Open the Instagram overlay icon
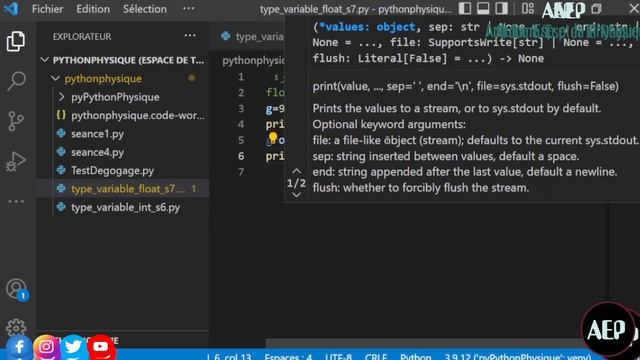This screenshot has height=360, width=640. [x=46, y=347]
